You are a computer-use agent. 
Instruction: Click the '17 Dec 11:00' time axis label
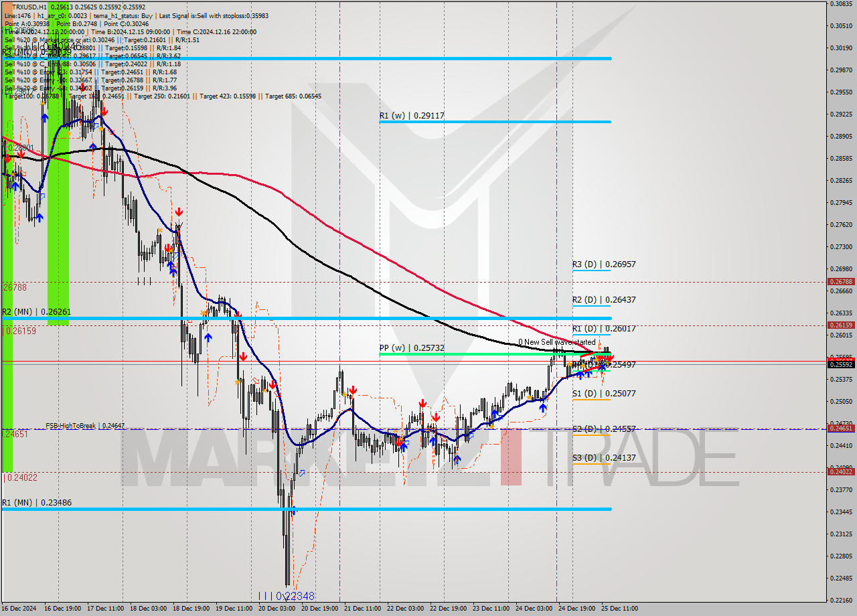106,609
